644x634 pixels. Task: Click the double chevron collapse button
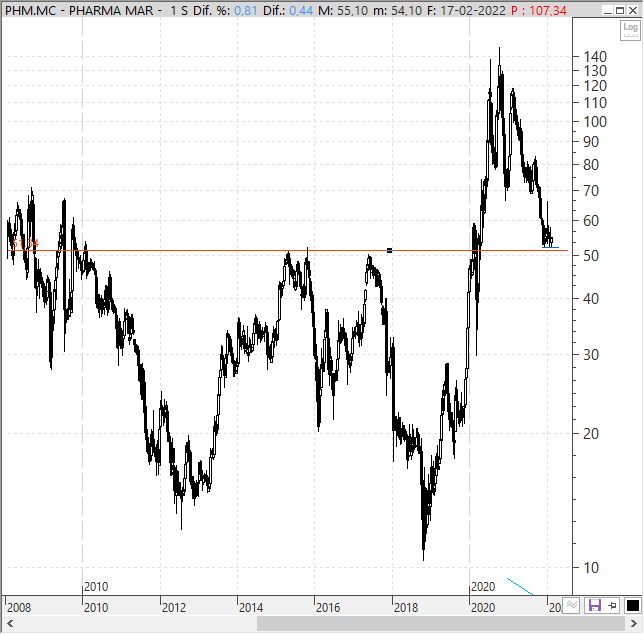pos(571,605)
